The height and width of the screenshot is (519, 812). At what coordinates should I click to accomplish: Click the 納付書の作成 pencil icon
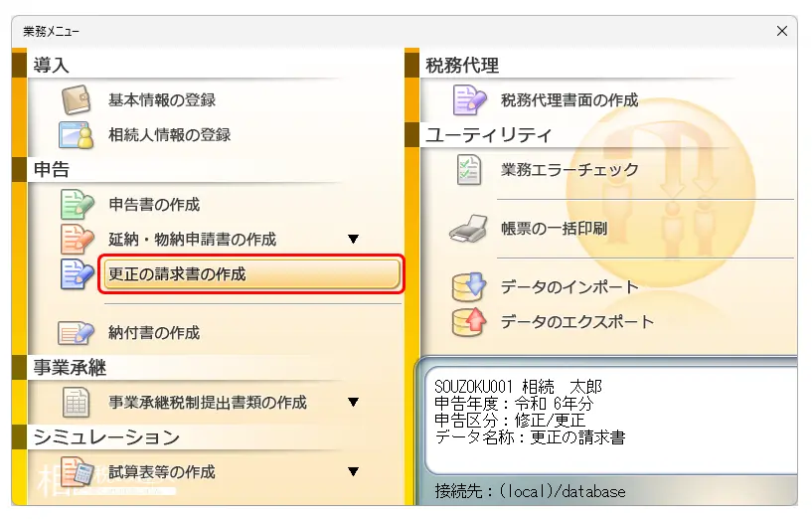click(77, 333)
